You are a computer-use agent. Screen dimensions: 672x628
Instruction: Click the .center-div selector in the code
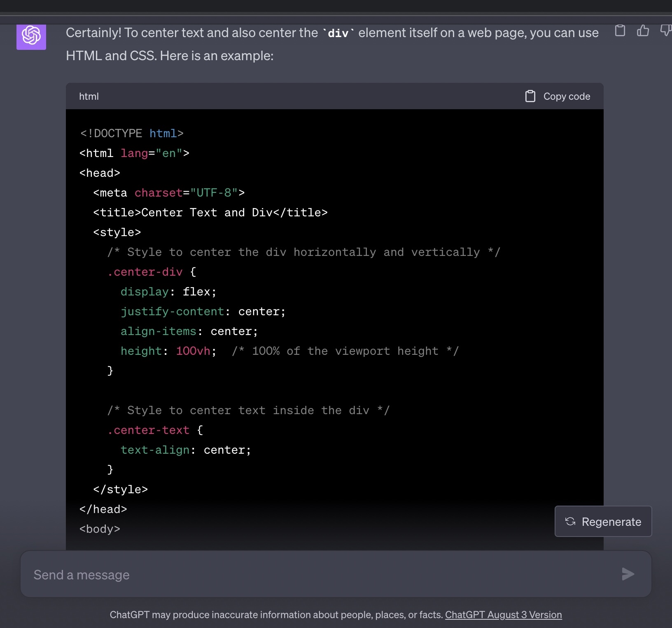click(145, 272)
